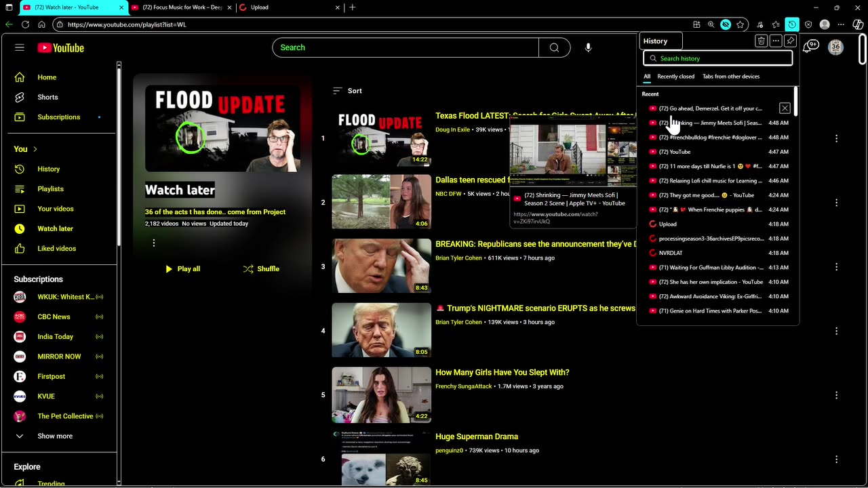Open Subscriptions in YouTube sidebar
868x488 pixels.
tap(58, 117)
